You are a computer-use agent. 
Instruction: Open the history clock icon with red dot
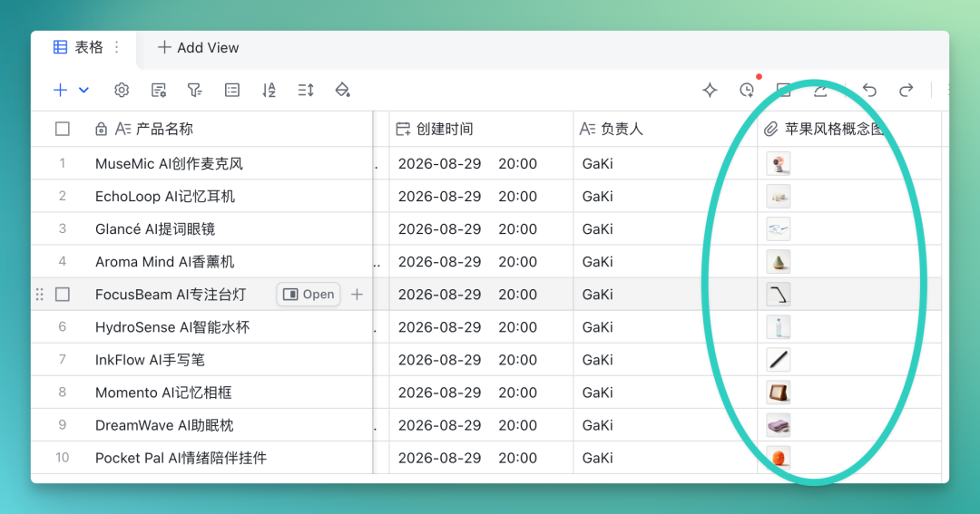tap(747, 90)
